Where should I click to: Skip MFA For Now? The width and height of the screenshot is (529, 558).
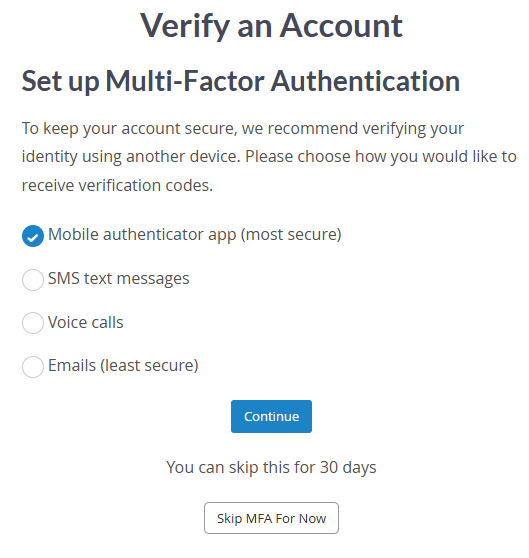coord(271,518)
